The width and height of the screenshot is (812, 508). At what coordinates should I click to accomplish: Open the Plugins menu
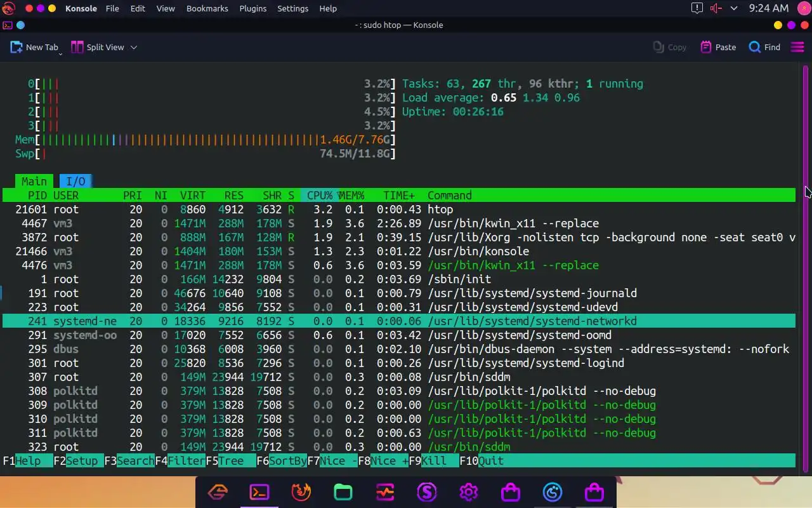(x=253, y=8)
